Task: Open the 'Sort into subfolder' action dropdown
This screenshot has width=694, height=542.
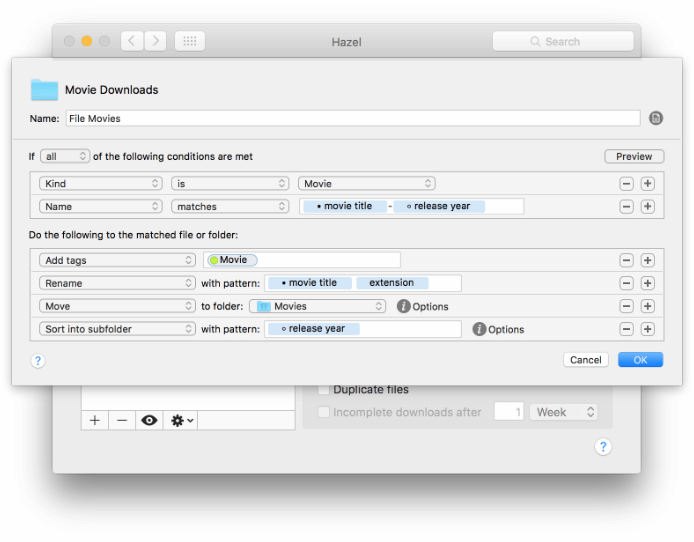Action: pos(117,329)
